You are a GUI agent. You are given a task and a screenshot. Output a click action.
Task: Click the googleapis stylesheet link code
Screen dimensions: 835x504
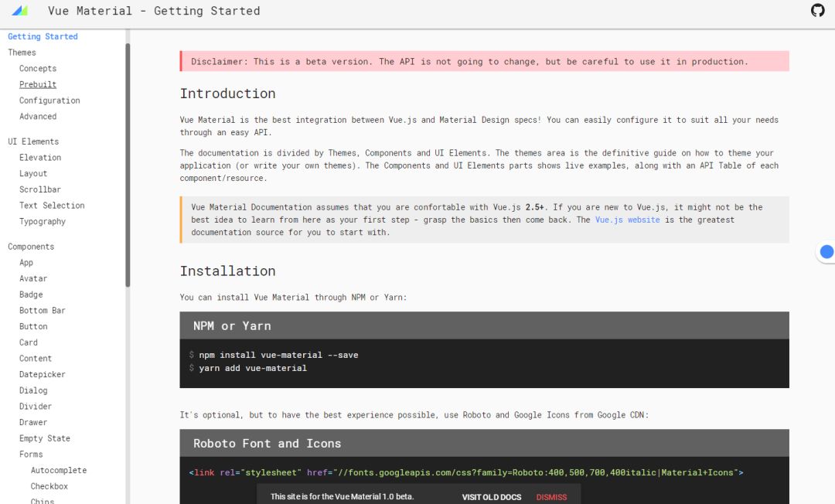tap(466, 472)
